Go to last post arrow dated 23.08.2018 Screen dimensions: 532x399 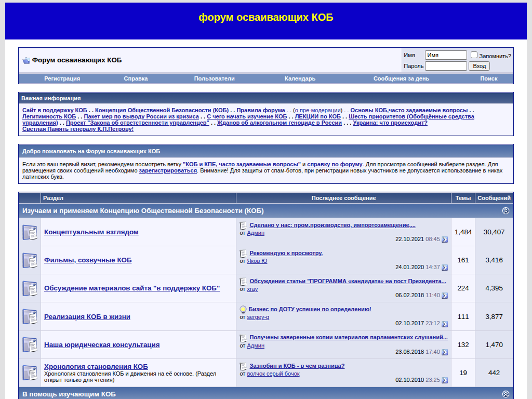point(445,352)
